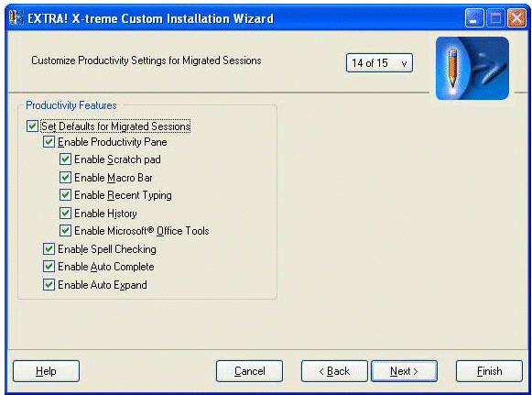Click the title bar application icon

click(16, 18)
